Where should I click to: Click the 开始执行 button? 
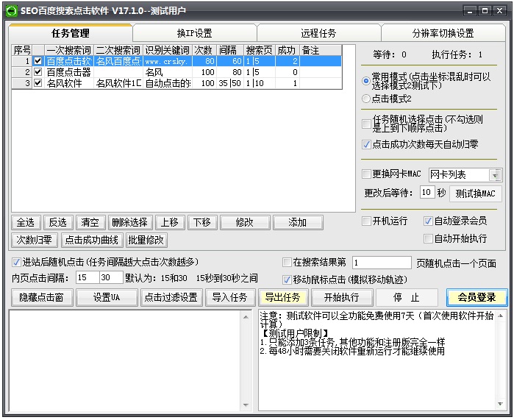click(340, 297)
